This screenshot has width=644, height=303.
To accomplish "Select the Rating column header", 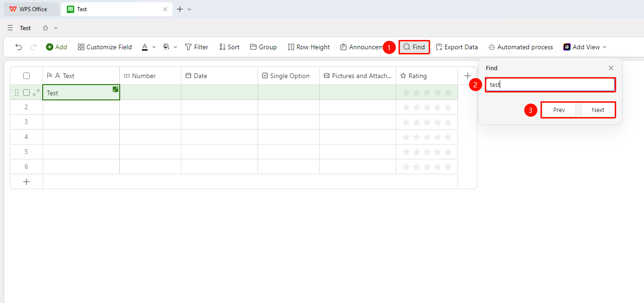I will [x=427, y=76].
